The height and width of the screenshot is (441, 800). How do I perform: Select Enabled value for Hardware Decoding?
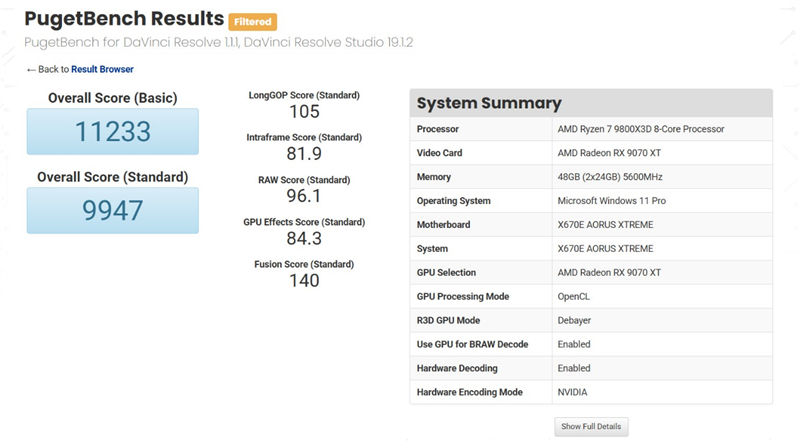tap(574, 369)
